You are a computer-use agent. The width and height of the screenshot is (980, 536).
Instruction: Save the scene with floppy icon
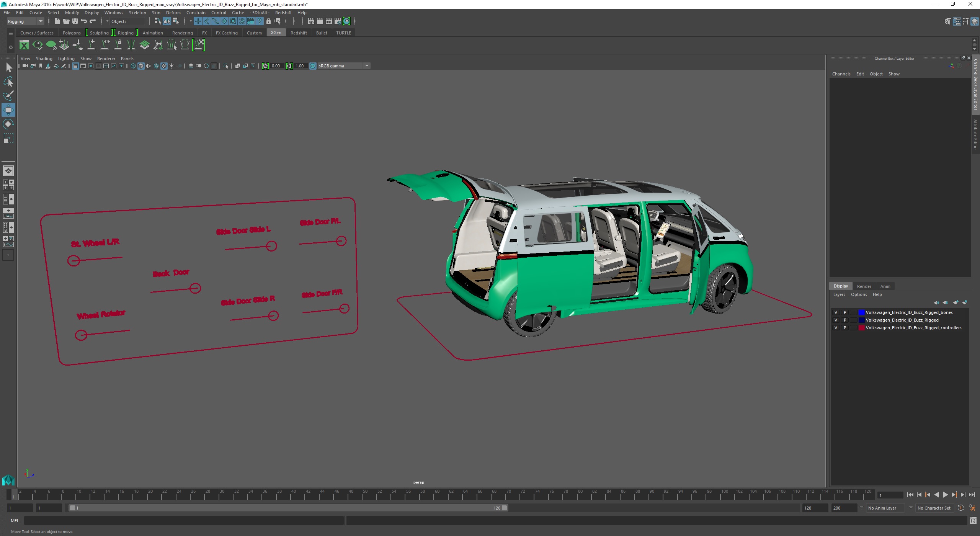75,21
